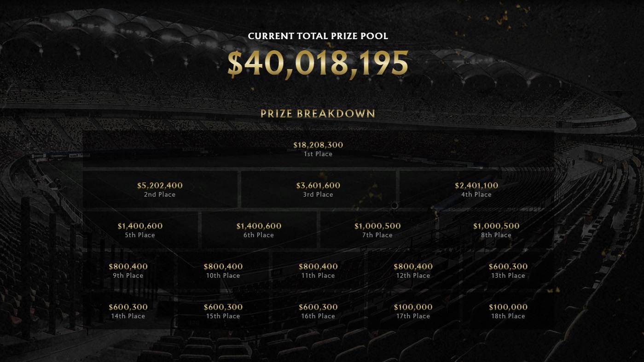Open the 4th Place prize cell
The height and width of the screenshot is (362, 644).
click(476, 189)
